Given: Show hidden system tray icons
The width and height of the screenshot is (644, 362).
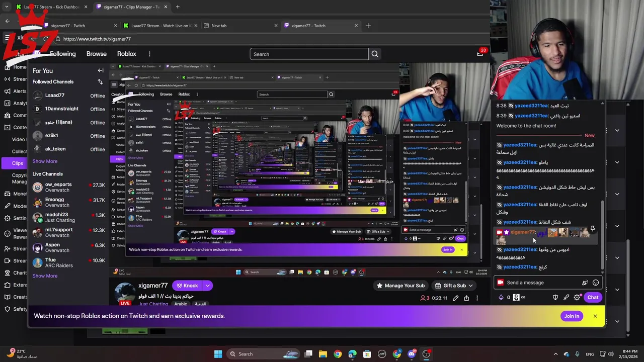Looking at the screenshot, I should coord(556,354).
